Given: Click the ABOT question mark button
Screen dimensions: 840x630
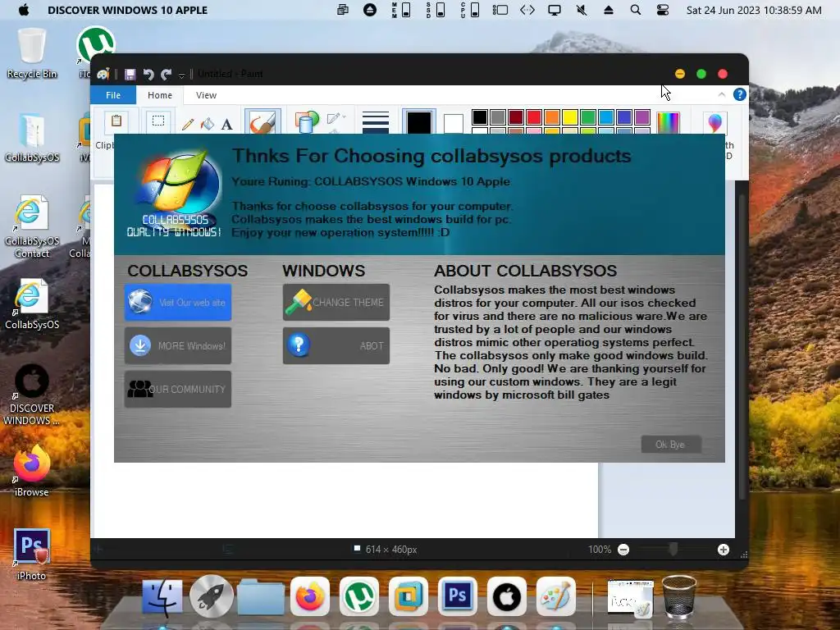Looking at the screenshot, I should coord(336,345).
